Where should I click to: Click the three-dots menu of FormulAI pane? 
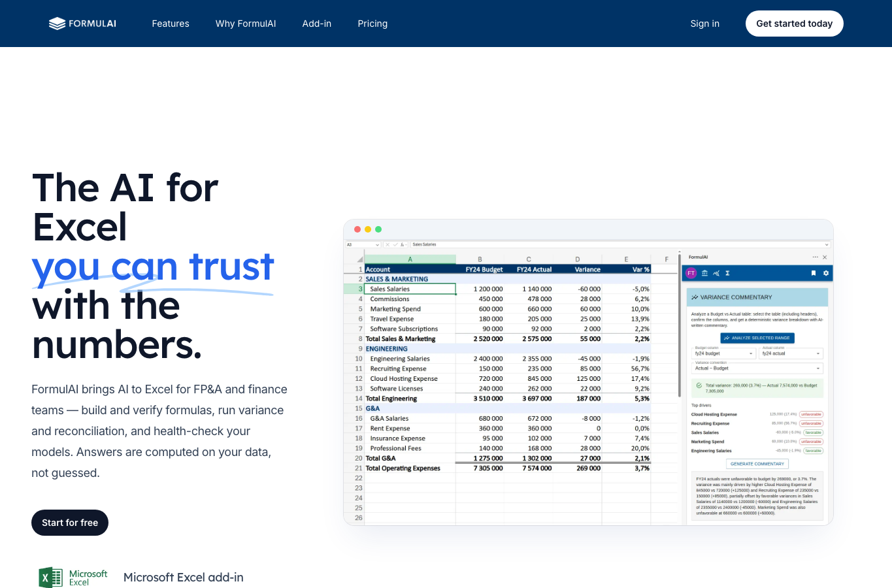point(816,257)
